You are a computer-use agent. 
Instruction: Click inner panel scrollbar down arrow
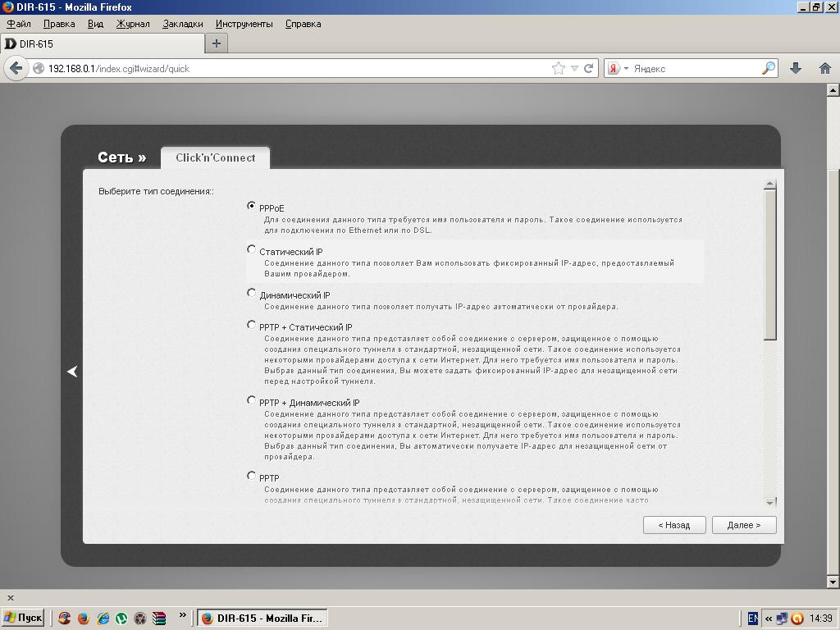tap(770, 503)
